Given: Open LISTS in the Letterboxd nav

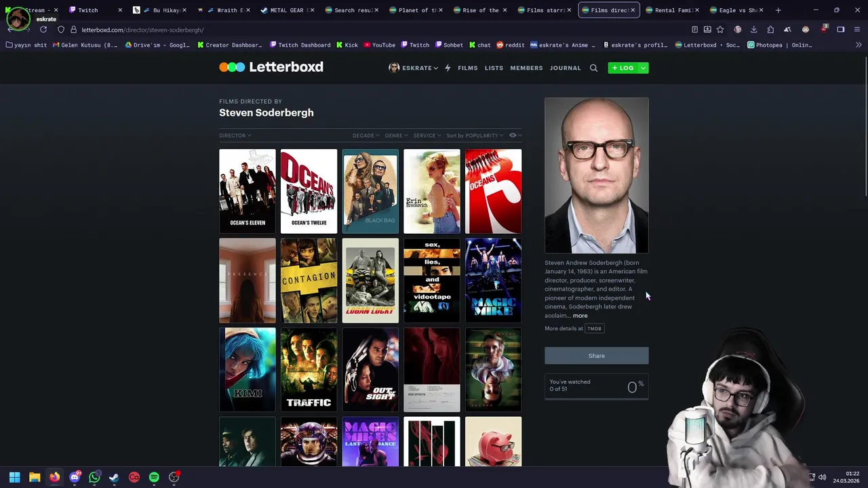Looking at the screenshot, I should coord(494,68).
